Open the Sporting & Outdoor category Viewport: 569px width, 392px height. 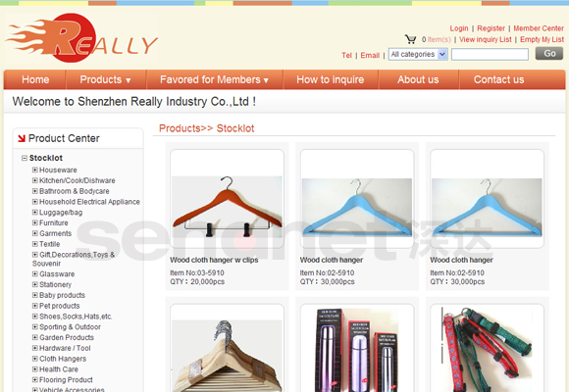[x=70, y=327]
